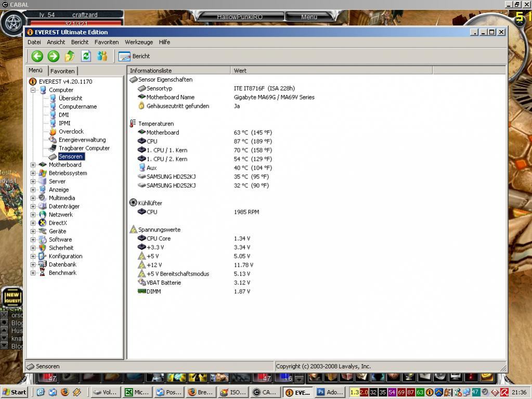The height and width of the screenshot is (399, 532).
Task: Click the Software icon in tree
Action: pos(43,239)
